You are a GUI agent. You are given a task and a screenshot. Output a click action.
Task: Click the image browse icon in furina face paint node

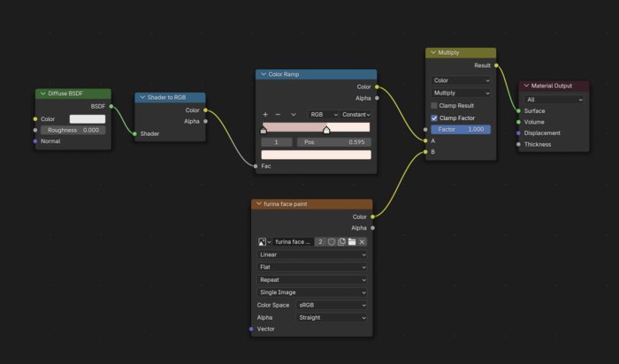tap(264, 242)
